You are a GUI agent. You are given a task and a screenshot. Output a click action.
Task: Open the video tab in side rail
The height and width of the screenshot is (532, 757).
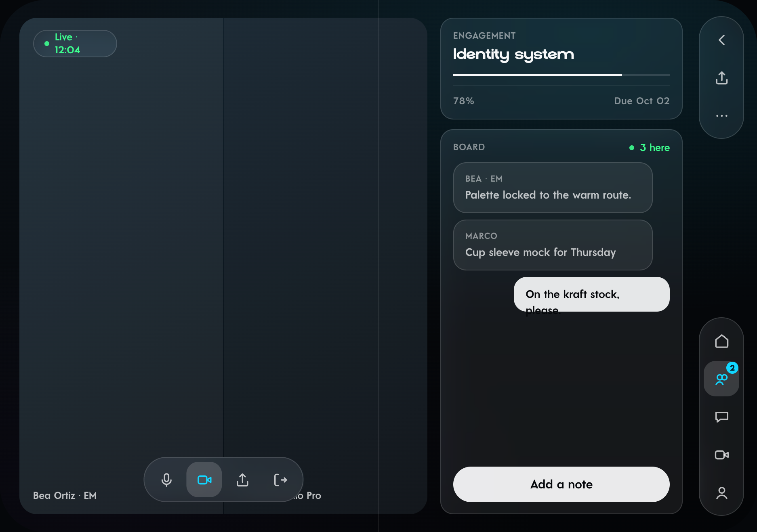[721, 455]
